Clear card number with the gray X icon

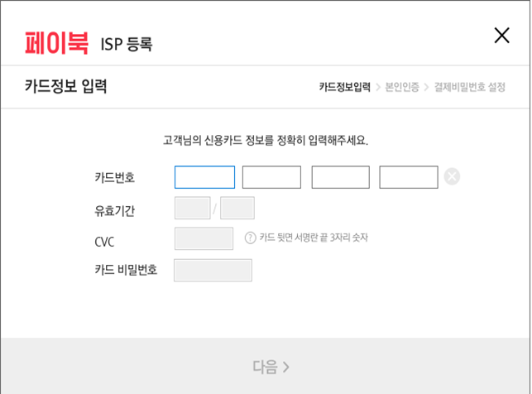click(452, 176)
